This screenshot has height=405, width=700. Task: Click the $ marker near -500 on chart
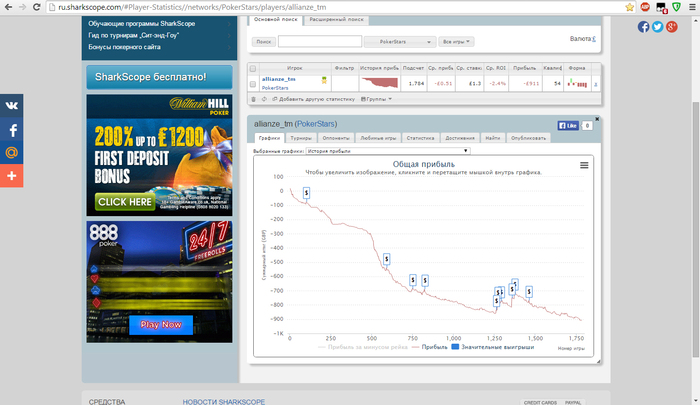[387, 259]
